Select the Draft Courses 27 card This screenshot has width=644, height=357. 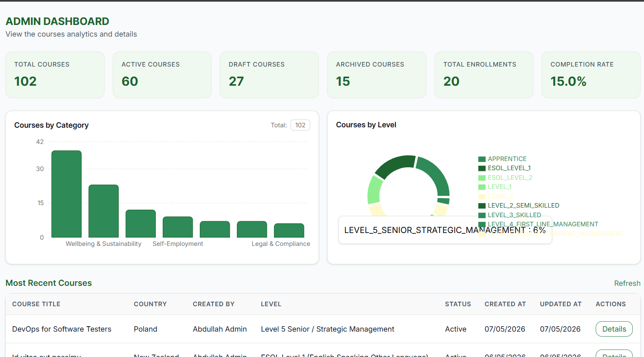[269, 75]
